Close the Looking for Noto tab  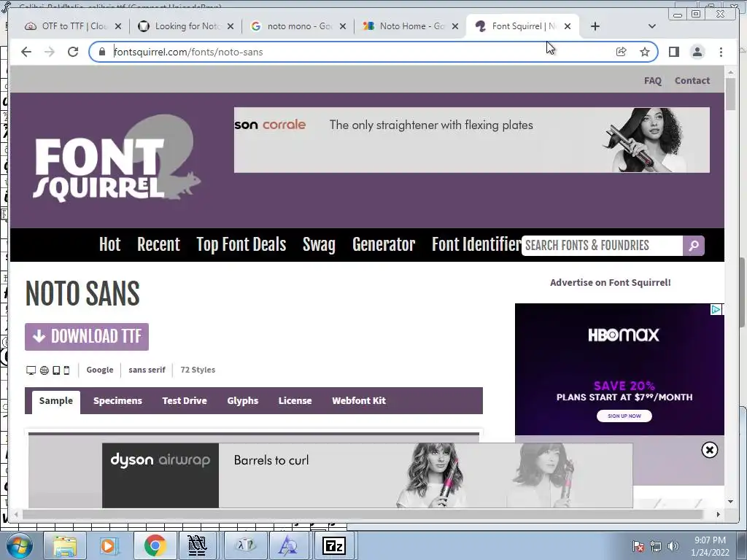coord(231,26)
